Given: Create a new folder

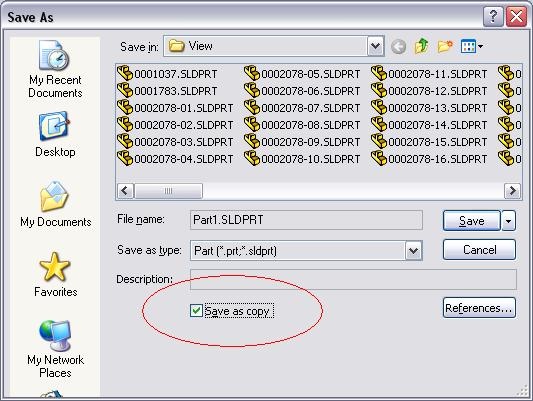Looking at the screenshot, I should (x=445, y=46).
